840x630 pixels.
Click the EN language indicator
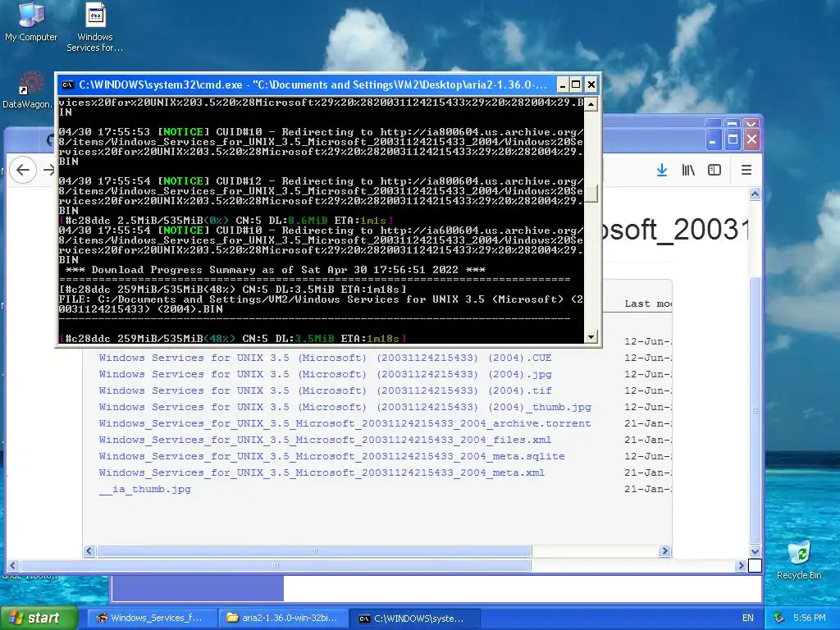pyautogui.click(x=748, y=618)
